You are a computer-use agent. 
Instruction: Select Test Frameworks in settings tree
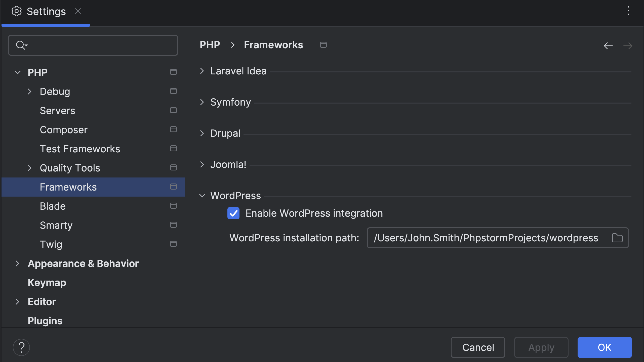click(80, 149)
